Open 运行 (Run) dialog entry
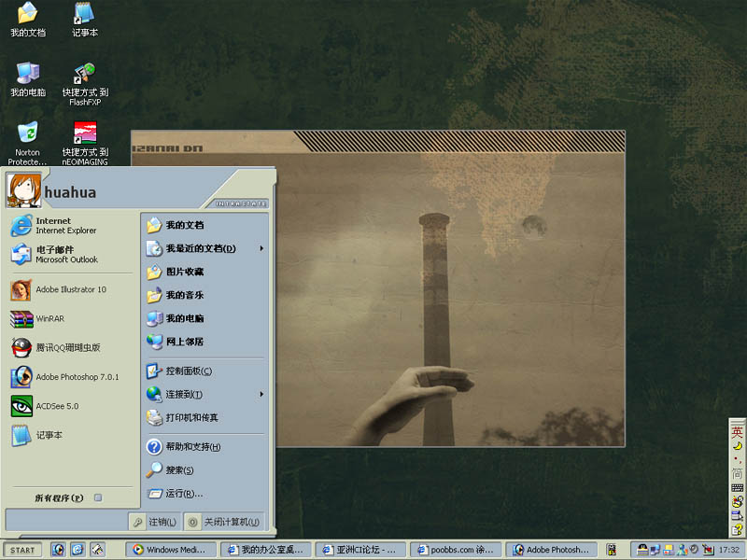The image size is (747, 560). click(x=183, y=494)
